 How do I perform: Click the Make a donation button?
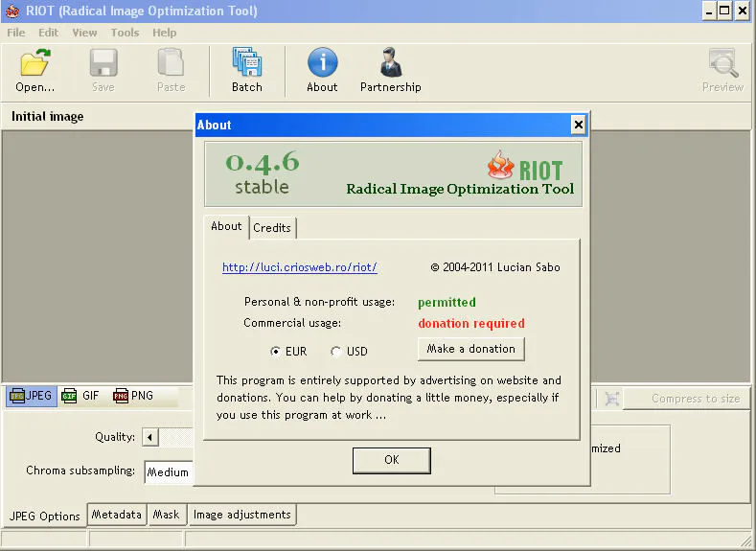click(x=471, y=349)
